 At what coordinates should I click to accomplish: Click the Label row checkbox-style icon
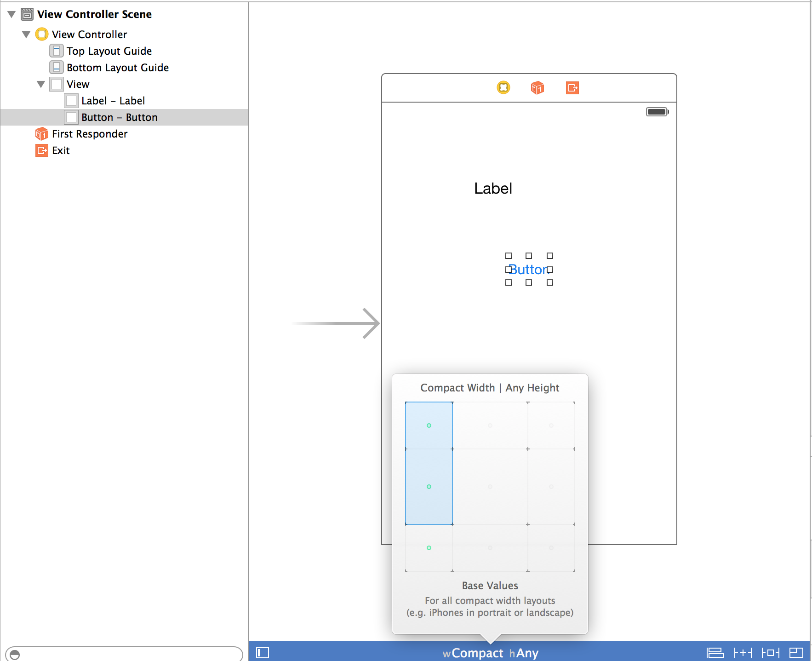coord(71,101)
